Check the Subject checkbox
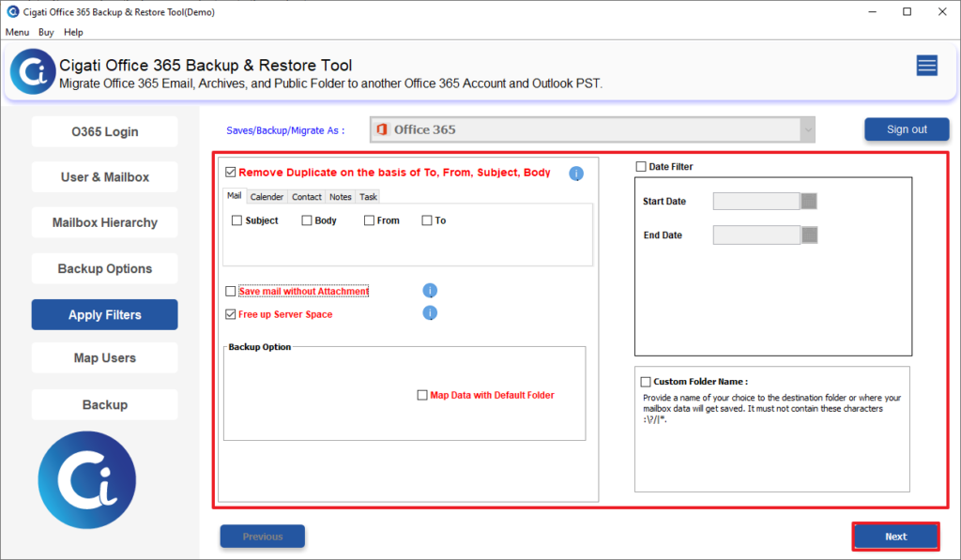This screenshot has height=560, width=961. pos(236,220)
